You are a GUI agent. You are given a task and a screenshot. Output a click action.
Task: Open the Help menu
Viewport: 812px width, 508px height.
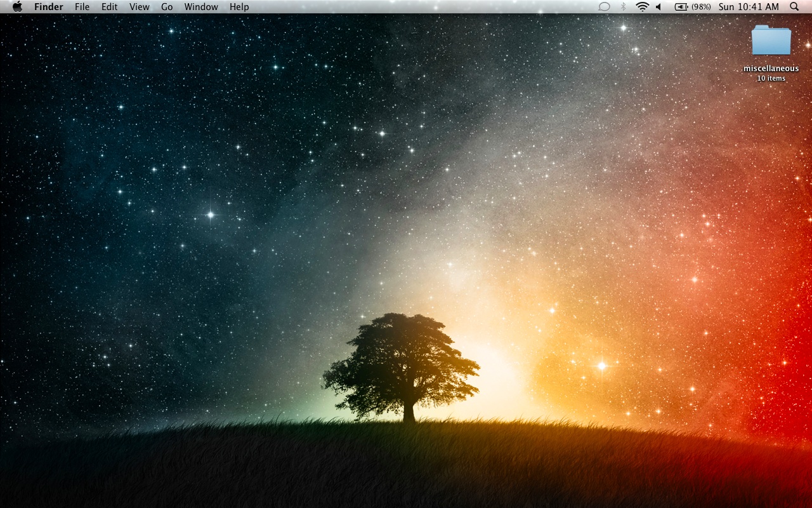click(239, 6)
